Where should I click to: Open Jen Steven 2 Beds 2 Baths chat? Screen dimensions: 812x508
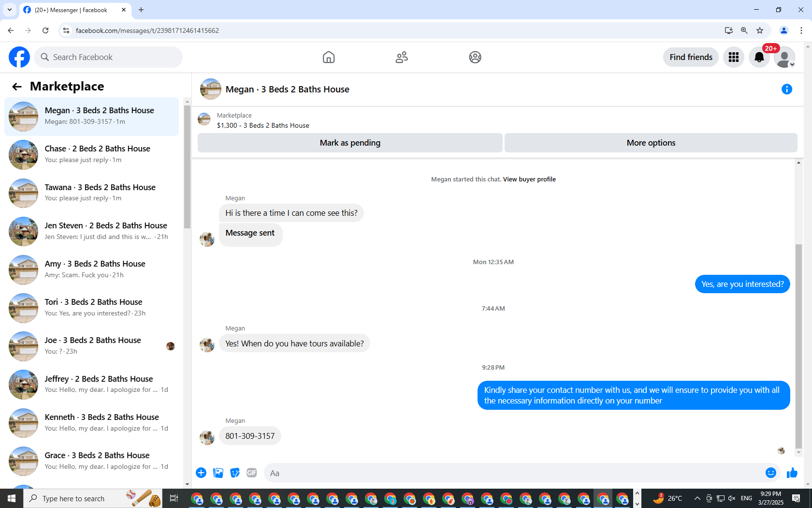92,231
